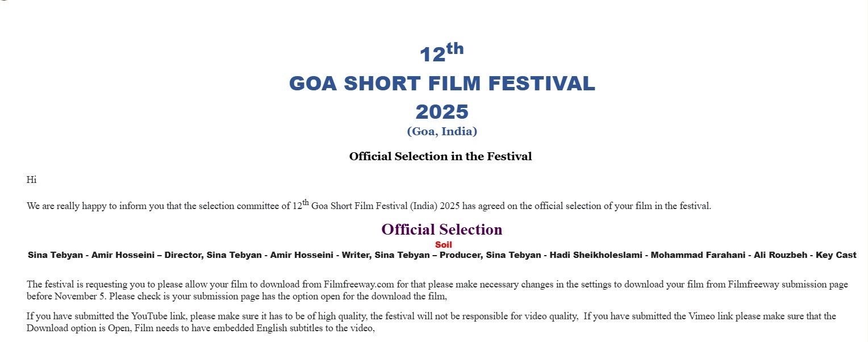Click the large blue "2025" heading
This screenshot has height=342, width=868.
click(x=442, y=112)
